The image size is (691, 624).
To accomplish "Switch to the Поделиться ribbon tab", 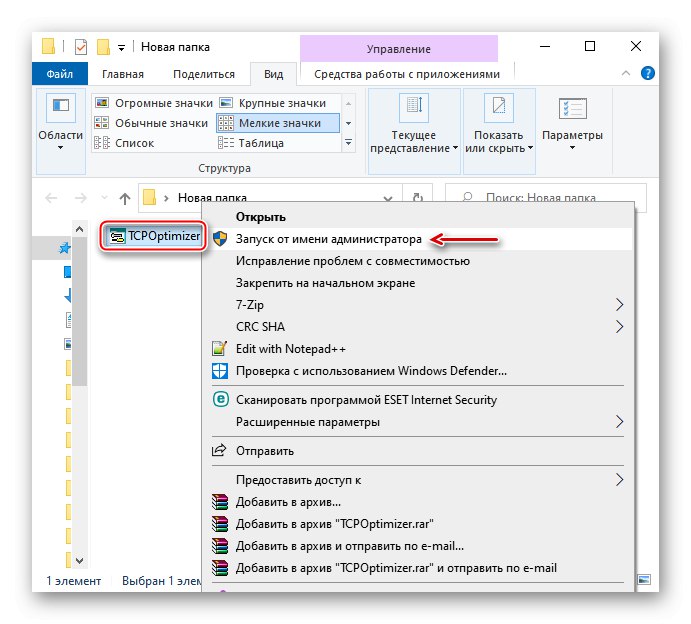I will pos(204,74).
